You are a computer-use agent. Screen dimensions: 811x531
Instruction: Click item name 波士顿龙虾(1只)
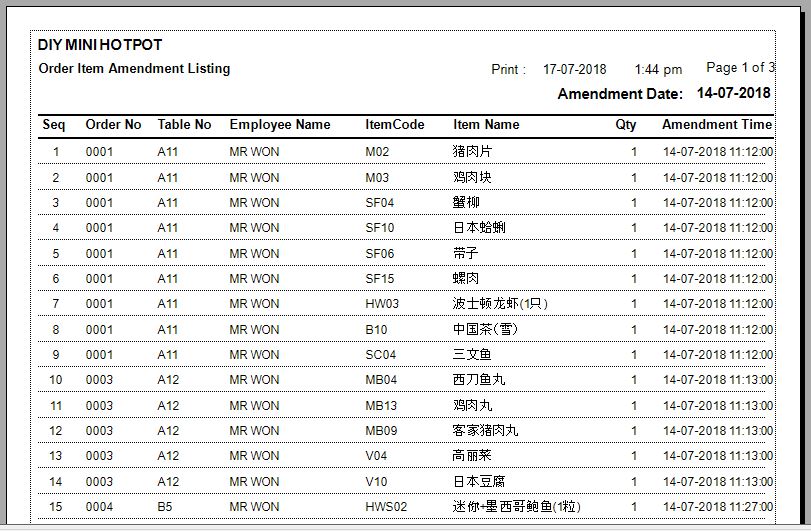tap(500, 304)
